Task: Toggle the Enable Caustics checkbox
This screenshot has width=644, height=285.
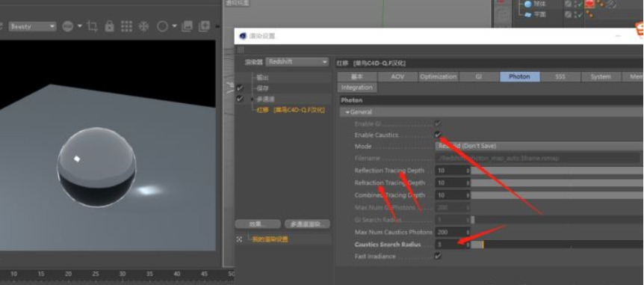Action: pyautogui.click(x=439, y=135)
